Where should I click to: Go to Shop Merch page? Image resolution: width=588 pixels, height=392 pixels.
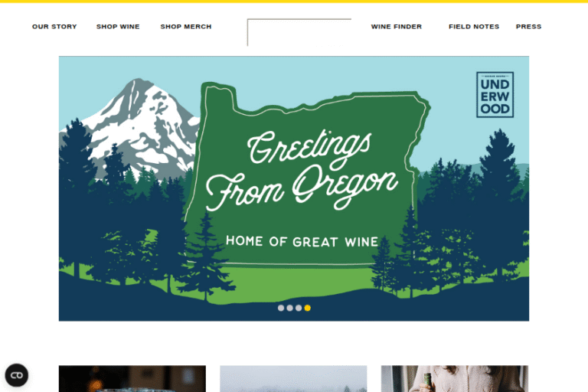[186, 27]
